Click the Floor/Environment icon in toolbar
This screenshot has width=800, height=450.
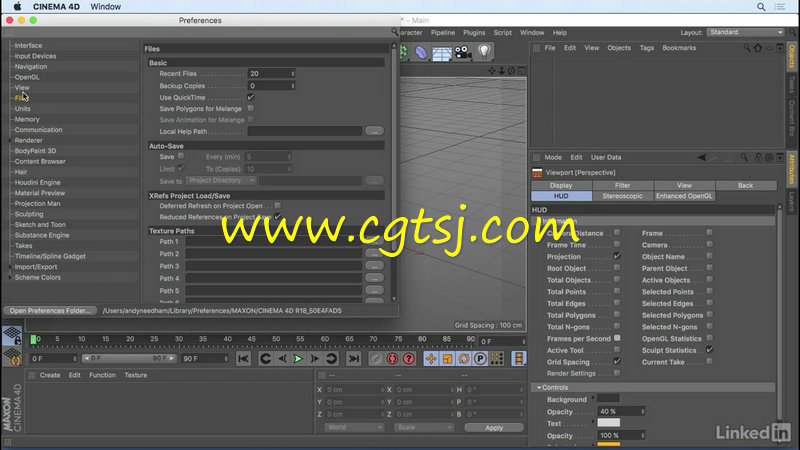pyautogui.click(x=442, y=53)
